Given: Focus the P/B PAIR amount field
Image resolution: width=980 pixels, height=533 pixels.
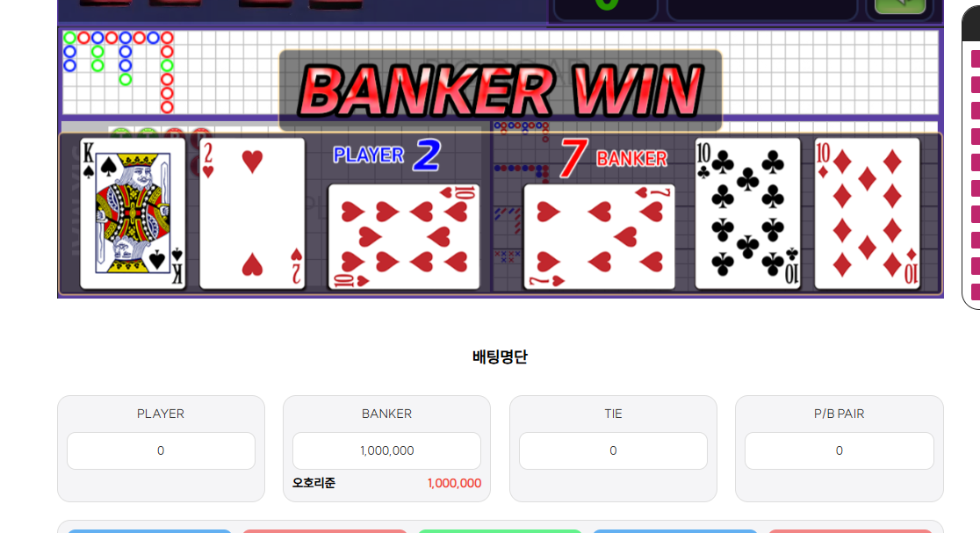Looking at the screenshot, I should (x=839, y=450).
